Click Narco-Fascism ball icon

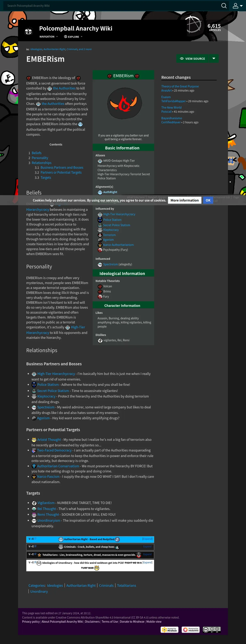pos(34,477)
